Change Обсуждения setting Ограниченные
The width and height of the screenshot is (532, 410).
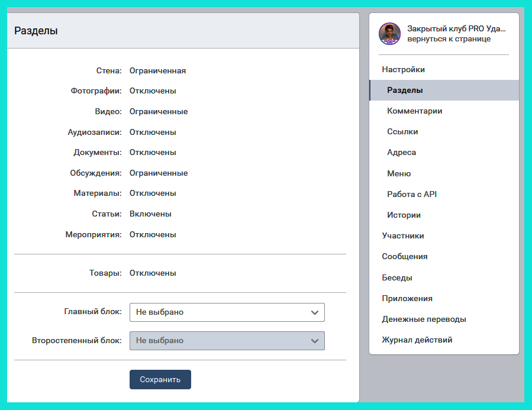click(159, 173)
